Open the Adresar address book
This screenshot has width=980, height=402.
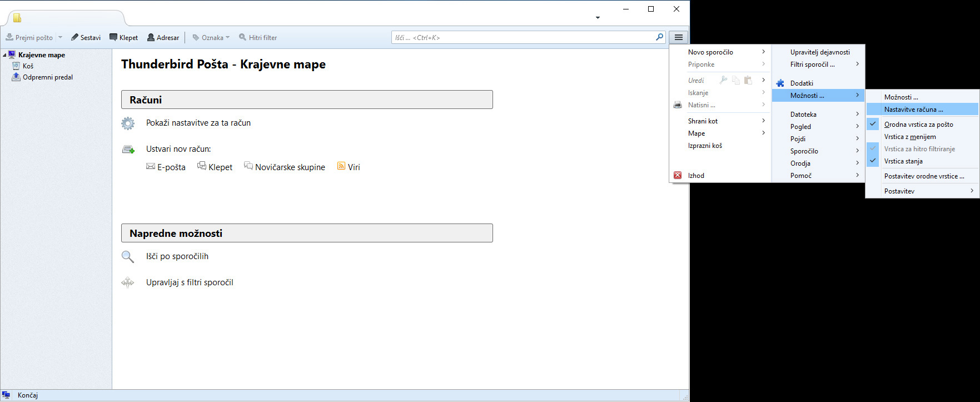coord(163,37)
